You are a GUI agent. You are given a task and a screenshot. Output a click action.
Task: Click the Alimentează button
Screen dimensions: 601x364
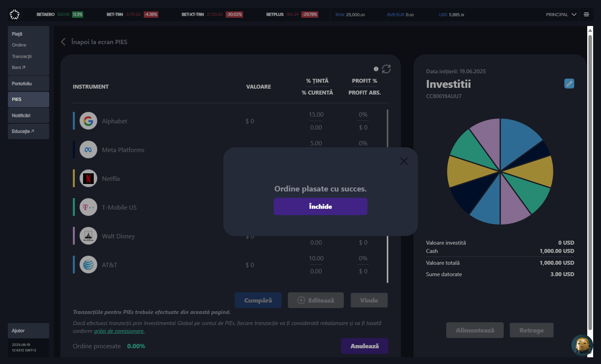[x=475, y=330]
